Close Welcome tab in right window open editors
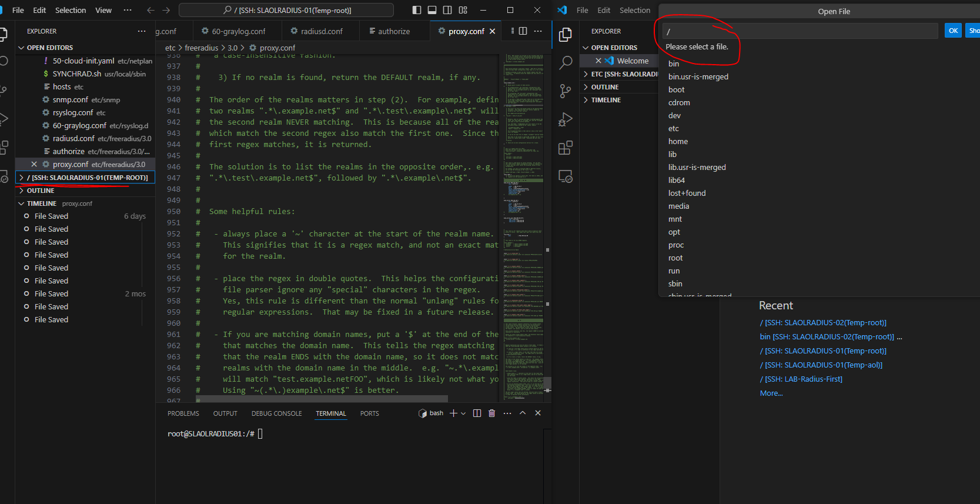Image resolution: width=980 pixels, height=504 pixels. click(x=598, y=61)
